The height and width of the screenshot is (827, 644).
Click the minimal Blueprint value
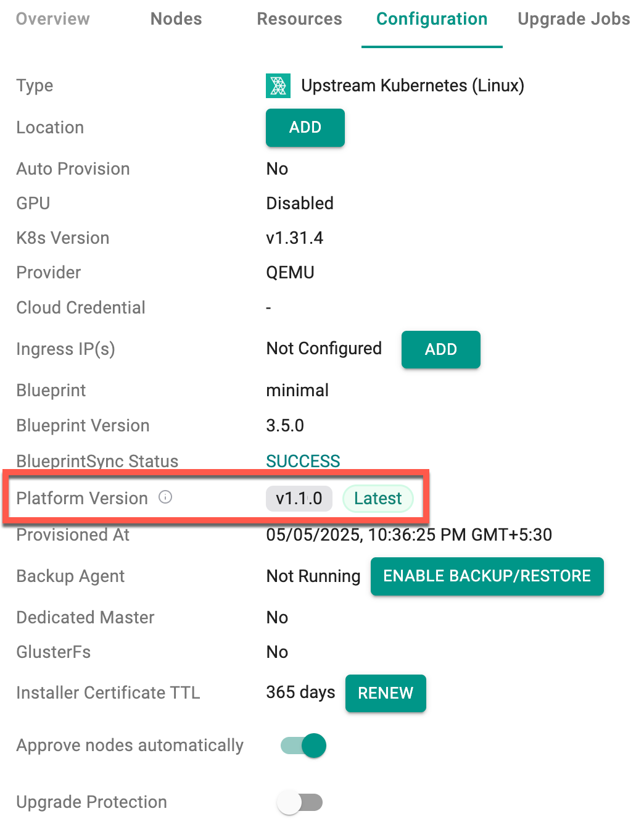click(x=297, y=391)
